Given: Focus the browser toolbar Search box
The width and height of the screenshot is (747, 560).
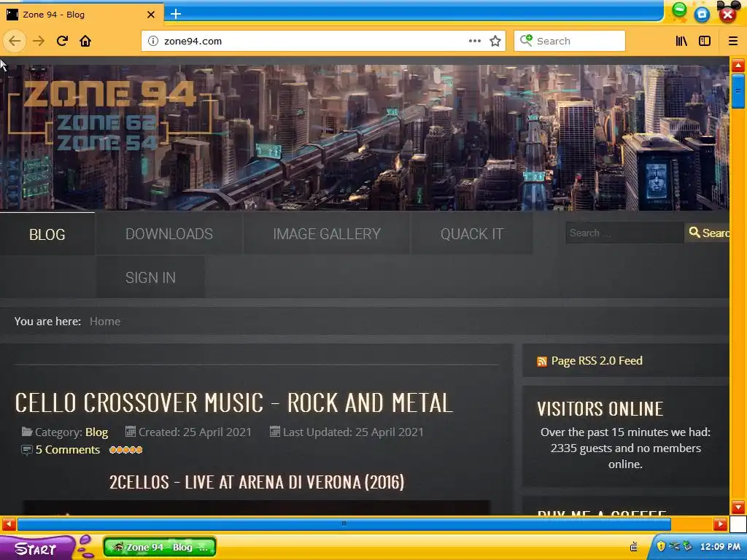Looking at the screenshot, I should (x=570, y=41).
